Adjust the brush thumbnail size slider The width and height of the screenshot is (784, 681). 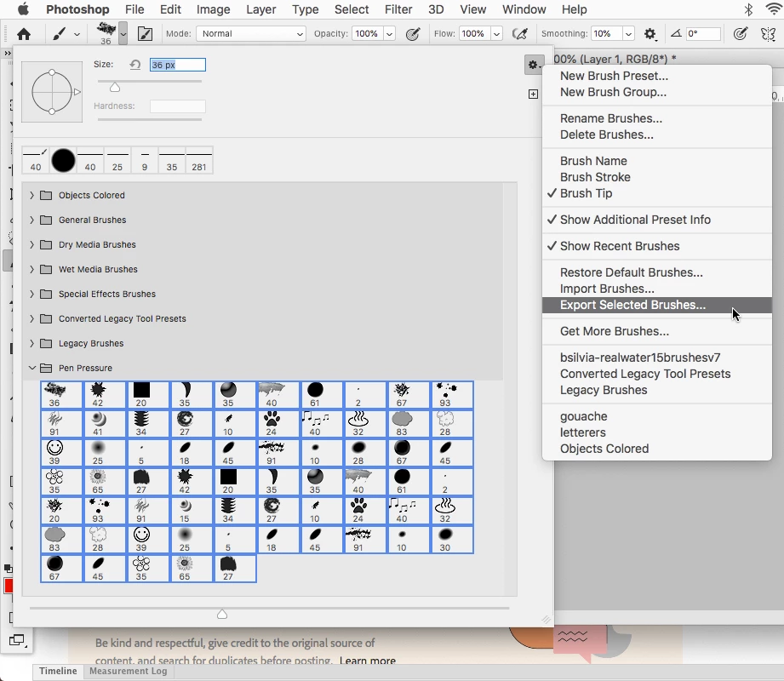tap(222, 614)
